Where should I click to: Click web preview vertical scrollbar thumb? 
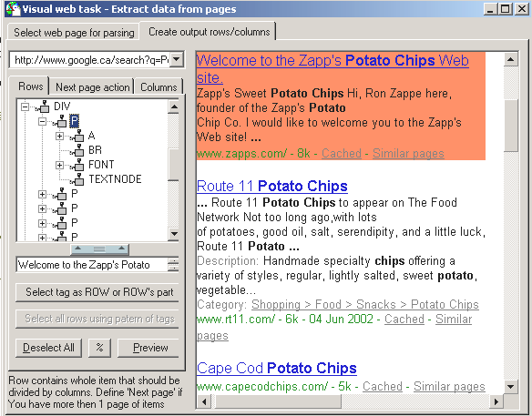(510, 126)
